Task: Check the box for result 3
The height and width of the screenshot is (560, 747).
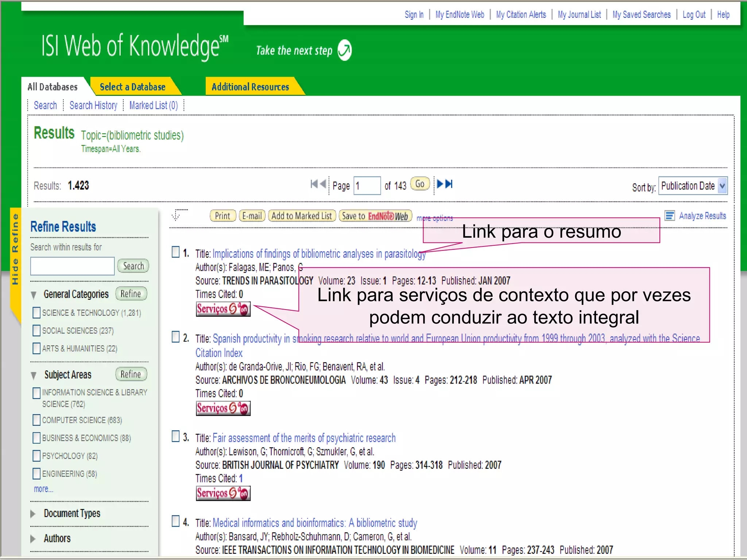Action: (x=175, y=436)
